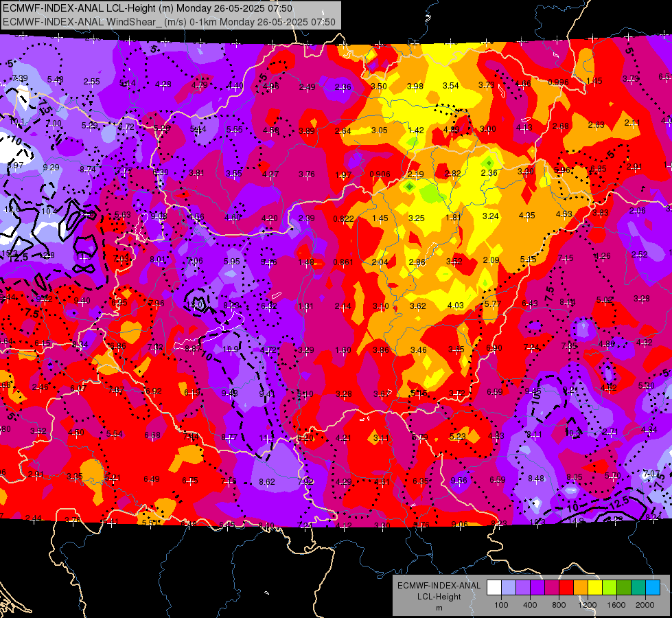Click the yellow legend color swatch
The width and height of the screenshot is (672, 618).
(595, 588)
